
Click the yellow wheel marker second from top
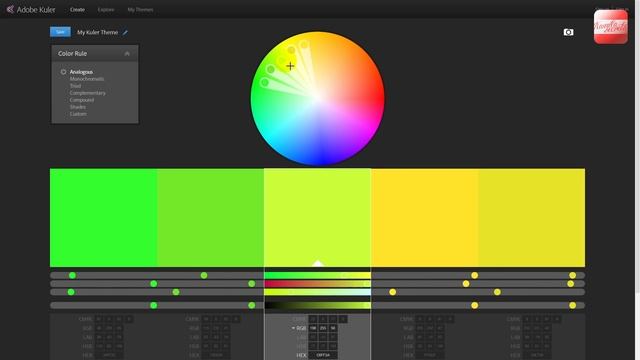291,50
